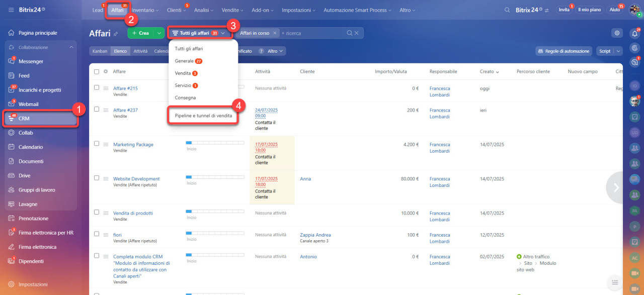Tick the select-all checkbox in table header
The image size is (644, 295).
click(x=97, y=71)
